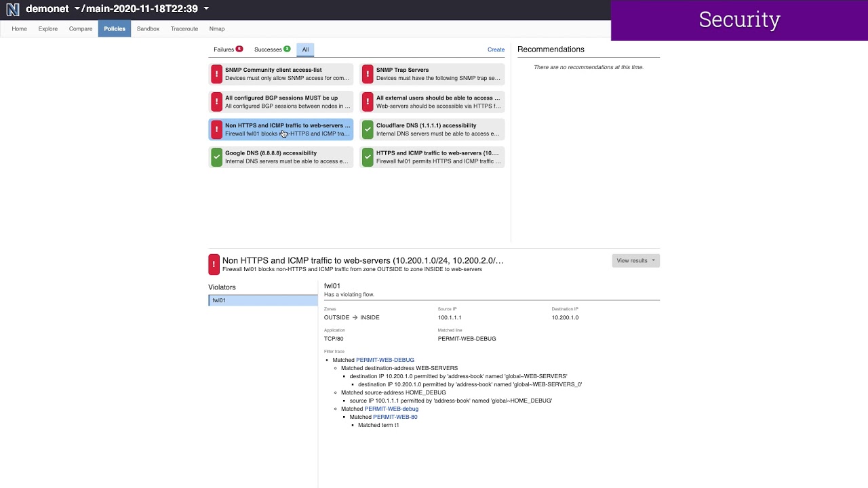Click first PERMIT-WEB-DEBUG link in filter trace
The height and width of the screenshot is (488, 868).
click(385, 360)
